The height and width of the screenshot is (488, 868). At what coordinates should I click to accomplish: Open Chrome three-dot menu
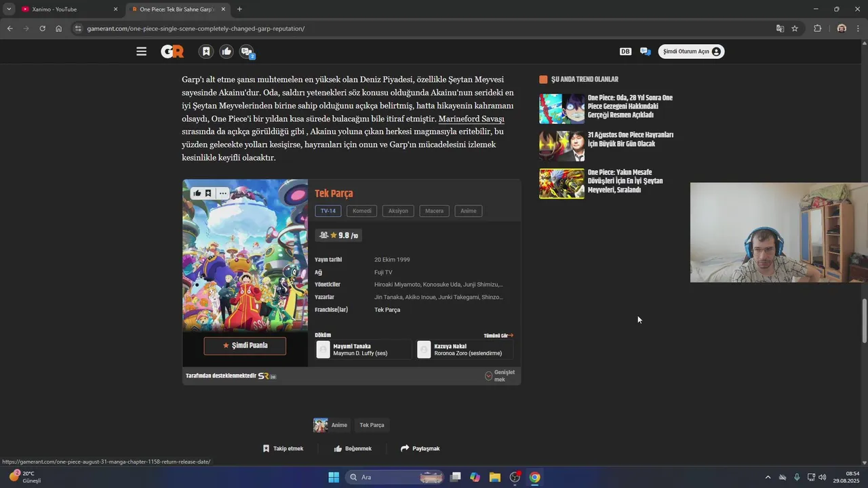pos(859,28)
